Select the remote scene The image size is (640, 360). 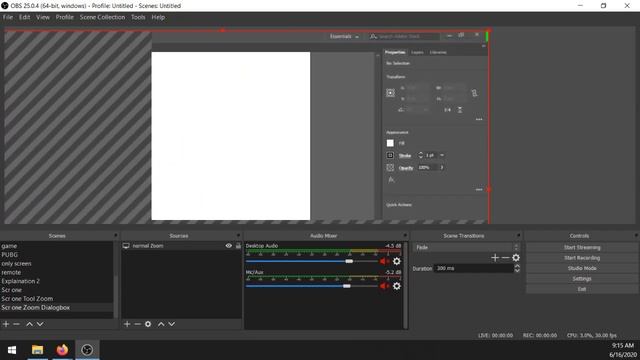point(57,272)
